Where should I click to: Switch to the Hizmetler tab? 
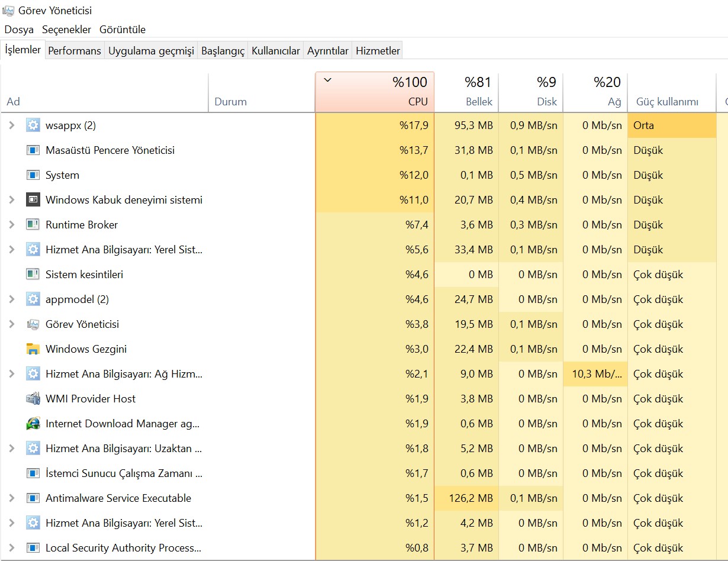[378, 51]
